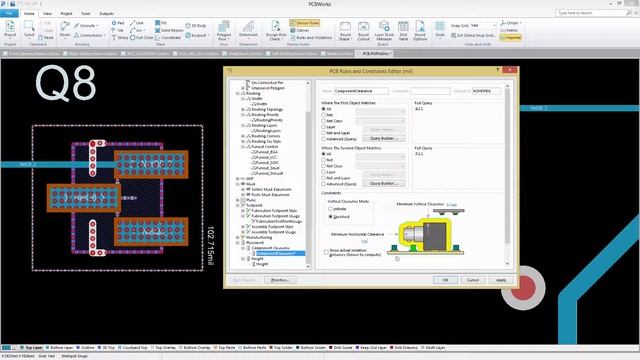Open the Layer Stack Manager

click(x=384, y=31)
